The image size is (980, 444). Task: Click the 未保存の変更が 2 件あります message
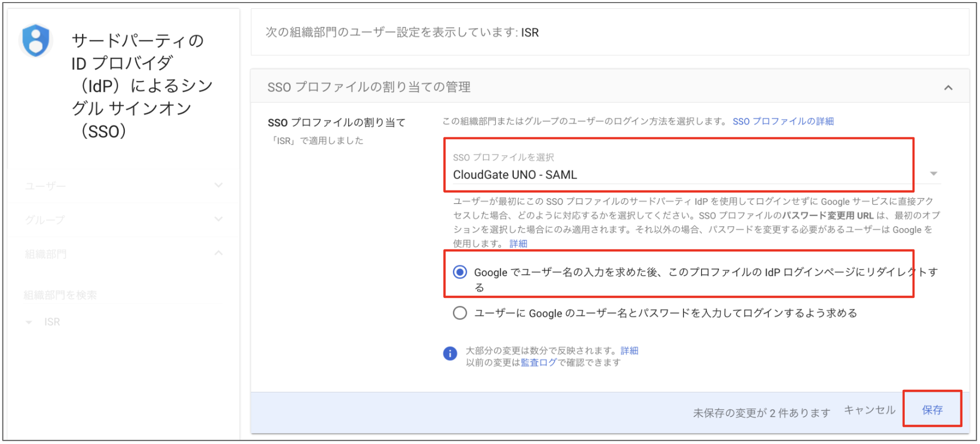point(761,413)
